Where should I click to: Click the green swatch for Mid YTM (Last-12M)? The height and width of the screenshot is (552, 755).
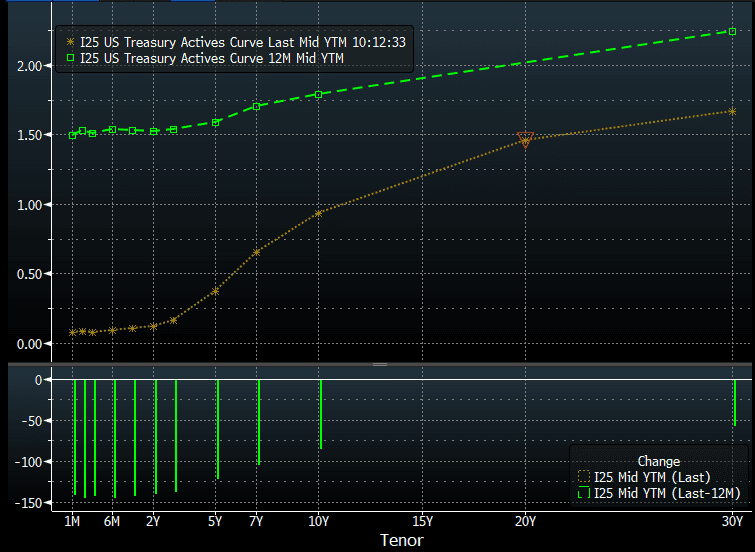[584, 493]
